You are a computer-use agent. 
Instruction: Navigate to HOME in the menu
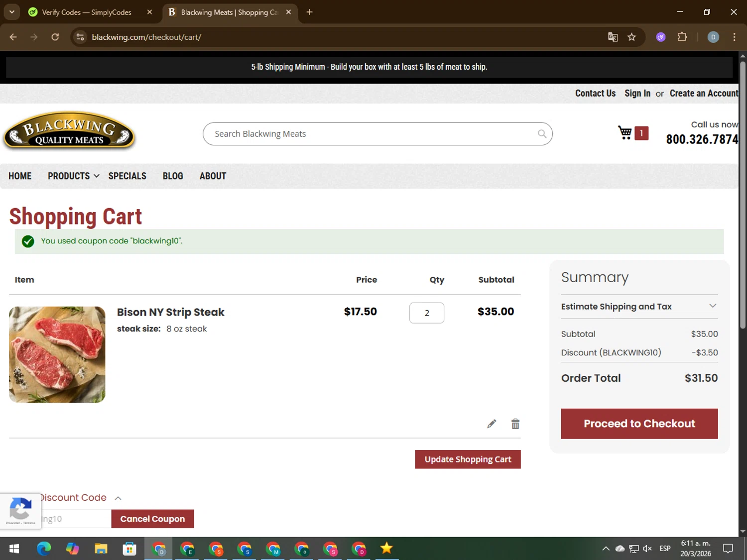20,176
